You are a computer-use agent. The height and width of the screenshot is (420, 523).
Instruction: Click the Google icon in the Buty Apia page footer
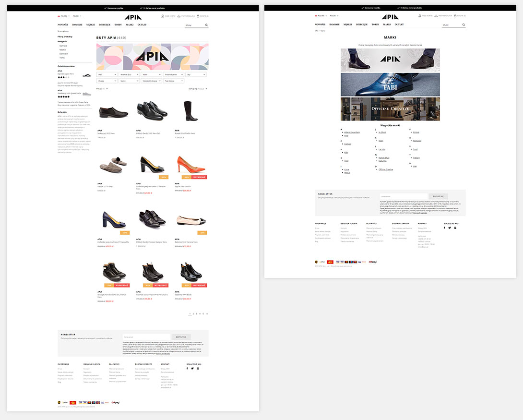[198, 368]
